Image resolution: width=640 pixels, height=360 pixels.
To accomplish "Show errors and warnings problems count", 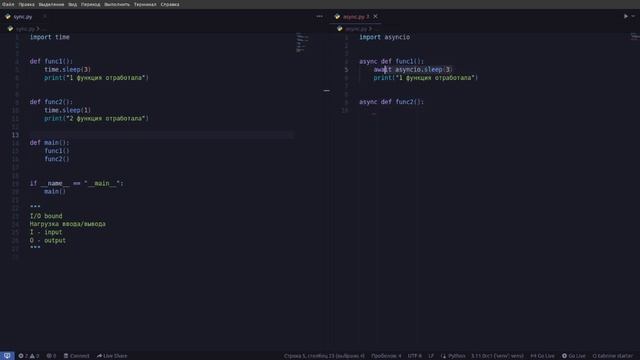I will [29, 356].
